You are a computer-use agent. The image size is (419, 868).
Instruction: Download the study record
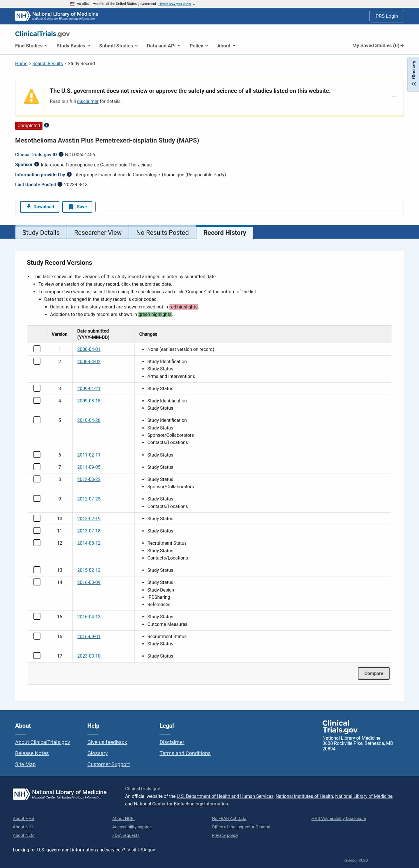40,207
